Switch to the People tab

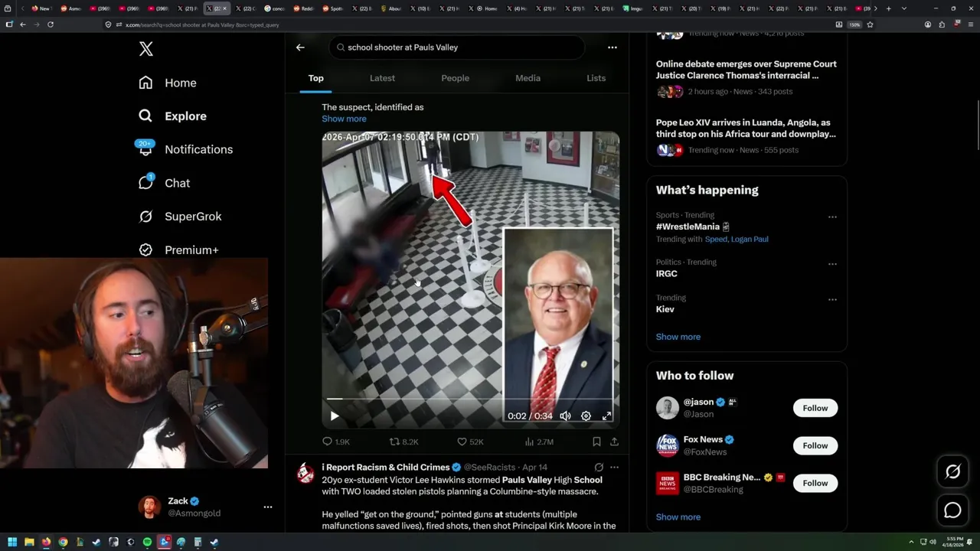(x=455, y=78)
